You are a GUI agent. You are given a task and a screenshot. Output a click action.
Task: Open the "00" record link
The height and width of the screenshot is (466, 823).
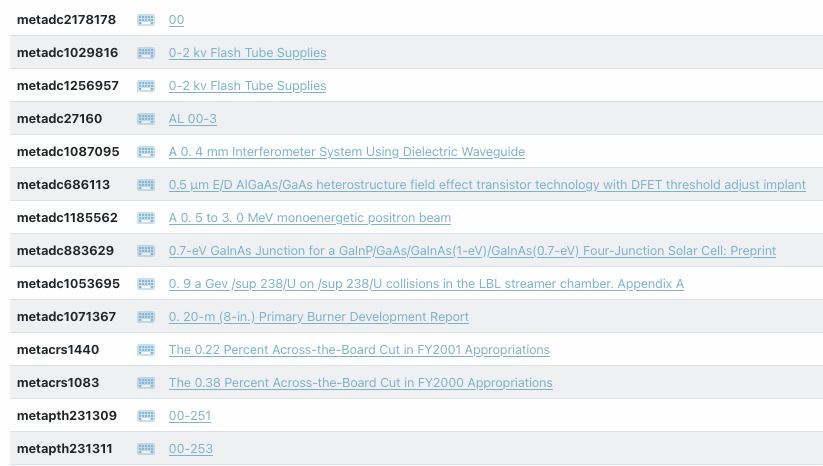tap(176, 20)
